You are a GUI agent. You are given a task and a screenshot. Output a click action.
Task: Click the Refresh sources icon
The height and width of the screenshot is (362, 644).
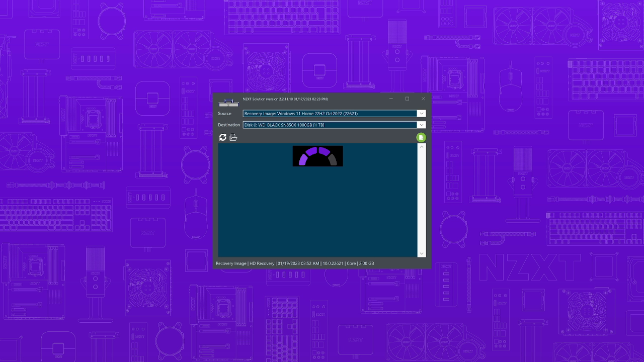[x=222, y=137]
